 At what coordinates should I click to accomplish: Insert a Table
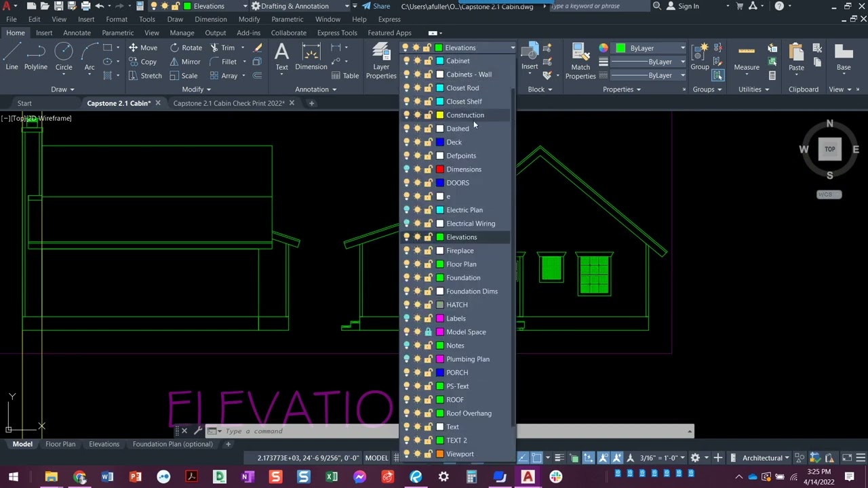(344, 76)
